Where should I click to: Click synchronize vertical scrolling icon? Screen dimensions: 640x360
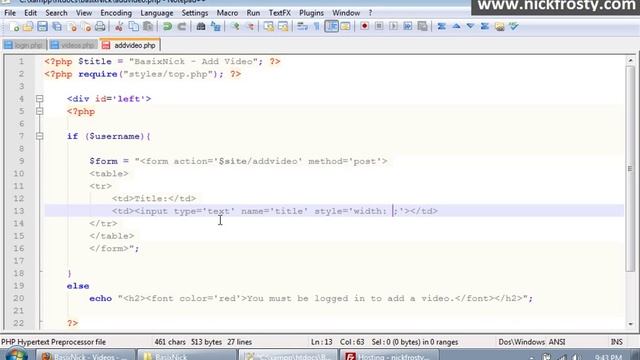269,27
